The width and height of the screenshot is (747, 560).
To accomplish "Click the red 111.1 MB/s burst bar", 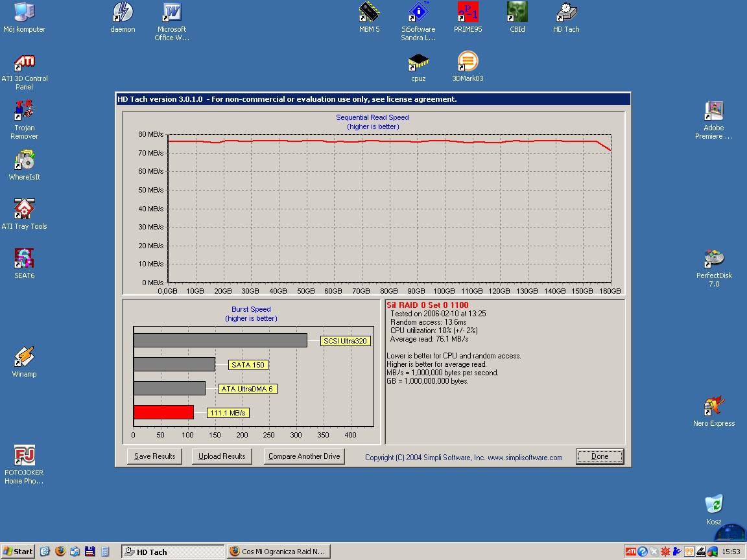I will [x=163, y=412].
